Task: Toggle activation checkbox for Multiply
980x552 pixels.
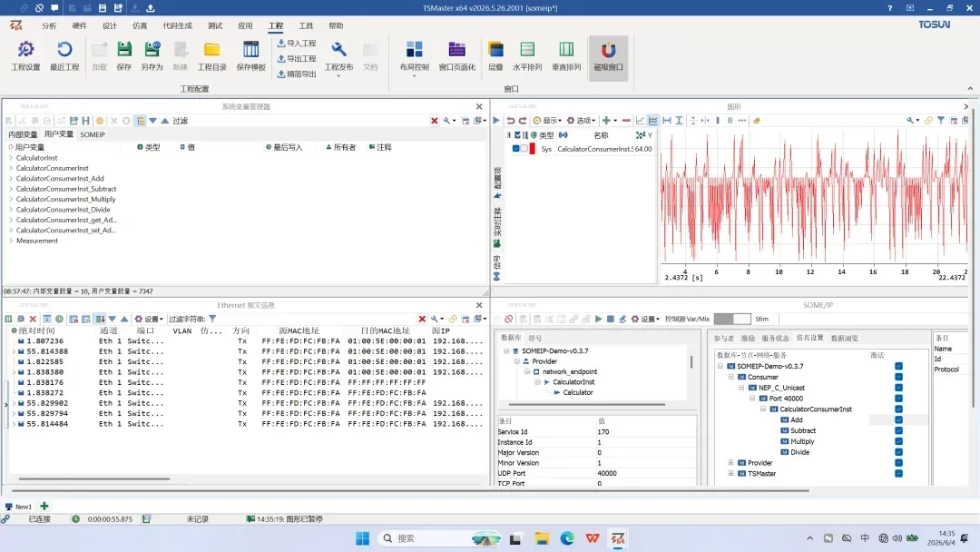Action: [898, 441]
